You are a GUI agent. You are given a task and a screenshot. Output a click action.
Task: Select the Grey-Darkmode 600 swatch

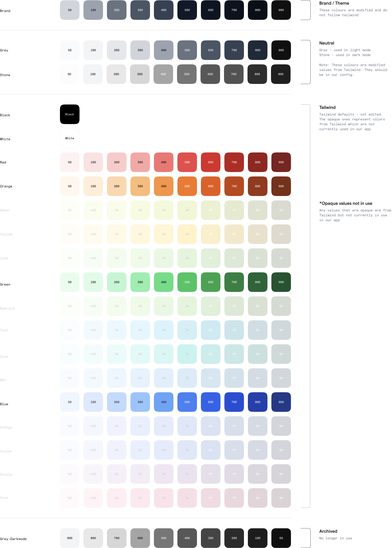click(x=140, y=538)
